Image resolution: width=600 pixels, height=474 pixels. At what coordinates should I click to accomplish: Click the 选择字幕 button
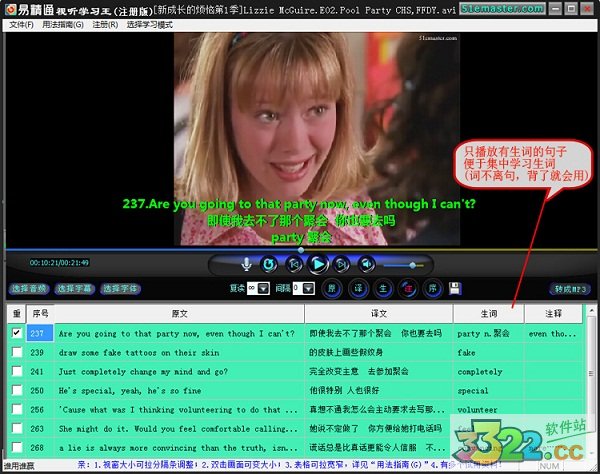(x=75, y=288)
